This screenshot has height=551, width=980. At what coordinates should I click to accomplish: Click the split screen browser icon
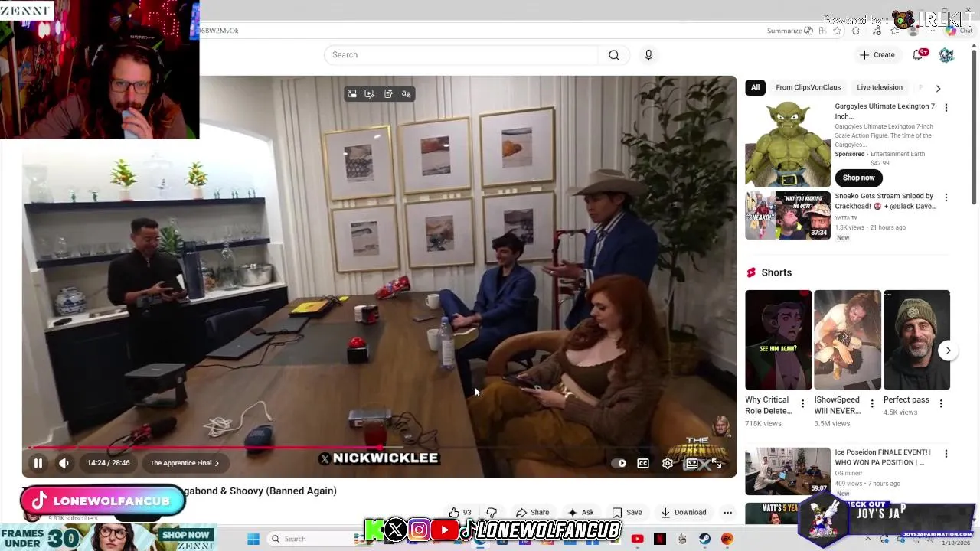(822, 31)
